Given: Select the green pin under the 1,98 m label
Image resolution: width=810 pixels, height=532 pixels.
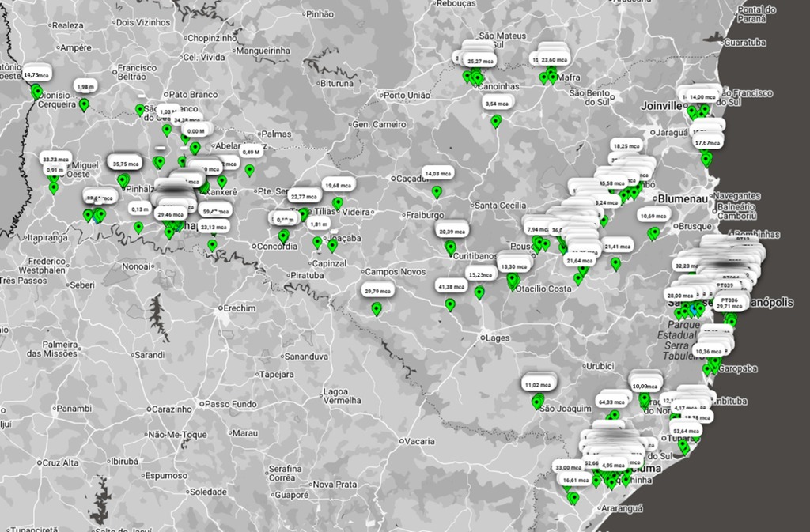Looking at the screenshot, I should (84, 104).
